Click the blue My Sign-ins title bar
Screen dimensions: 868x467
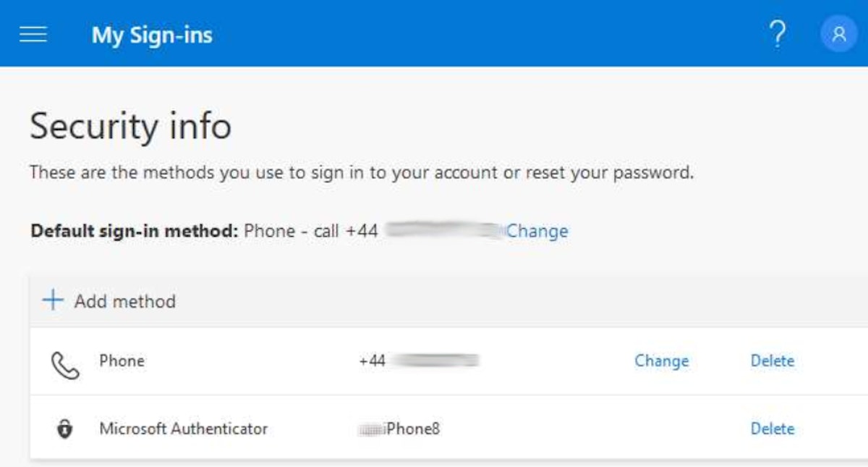pyautogui.click(x=434, y=34)
